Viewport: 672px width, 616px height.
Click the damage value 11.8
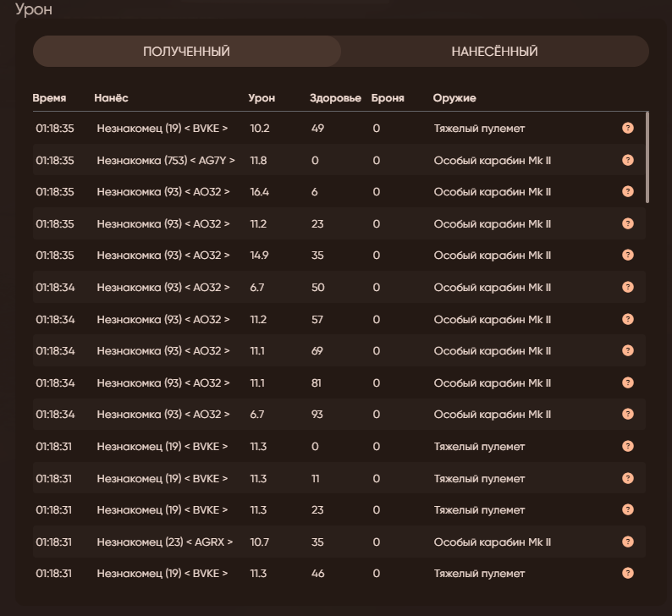pos(258,161)
